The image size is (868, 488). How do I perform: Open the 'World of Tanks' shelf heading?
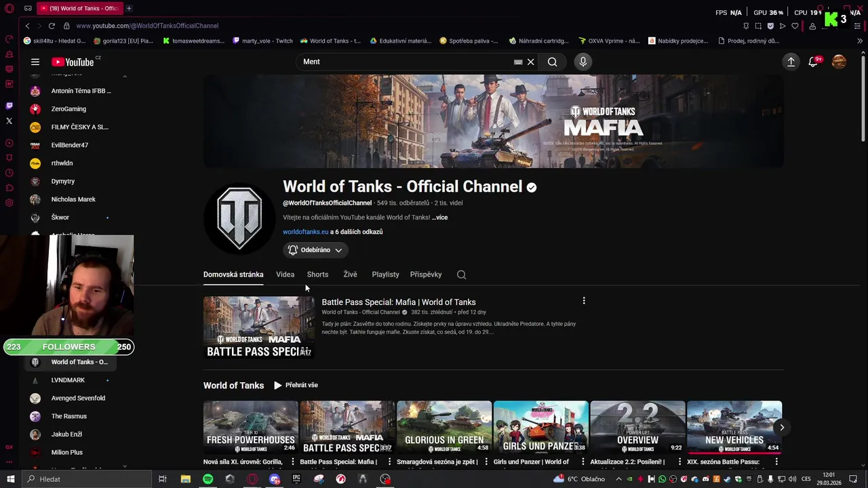point(233,386)
